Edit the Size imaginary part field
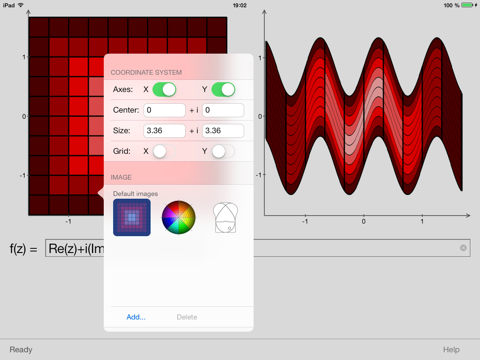 coord(223,131)
